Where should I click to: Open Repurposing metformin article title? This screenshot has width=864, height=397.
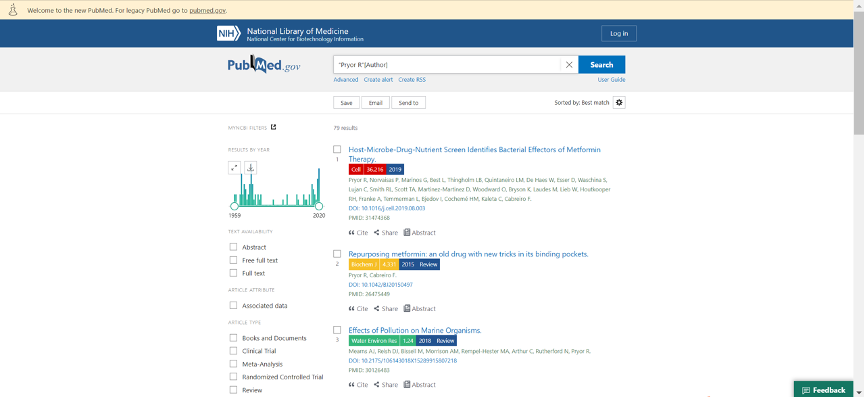pyautogui.click(x=468, y=254)
